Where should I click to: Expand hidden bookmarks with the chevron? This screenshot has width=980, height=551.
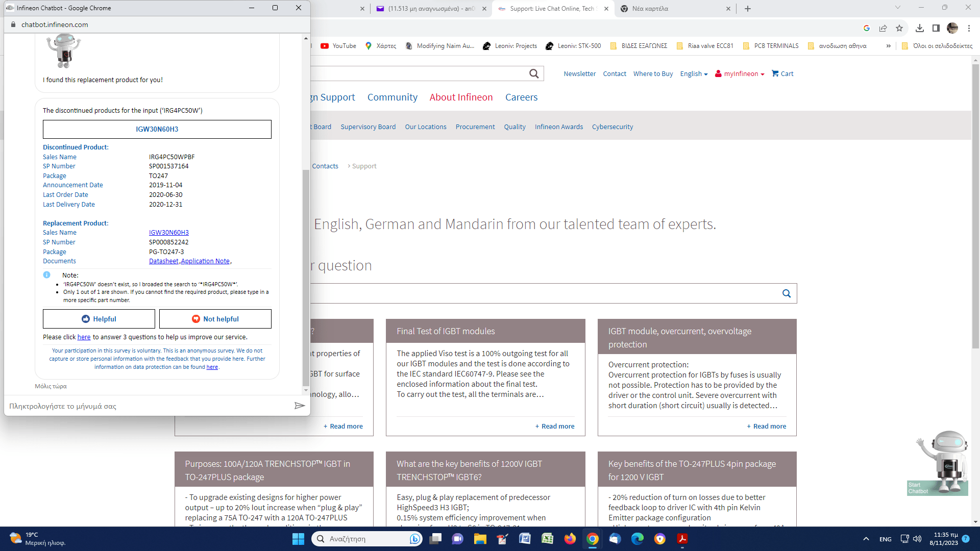pyautogui.click(x=889, y=46)
